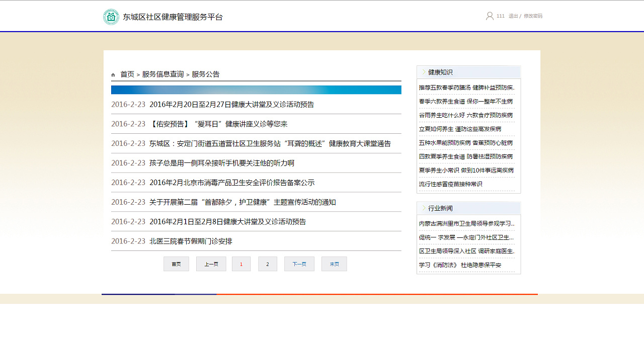Screen dimensions: 644x344
Task: Click date 2016-2-23 beside 北医三院 row
Action: pyautogui.click(x=128, y=241)
